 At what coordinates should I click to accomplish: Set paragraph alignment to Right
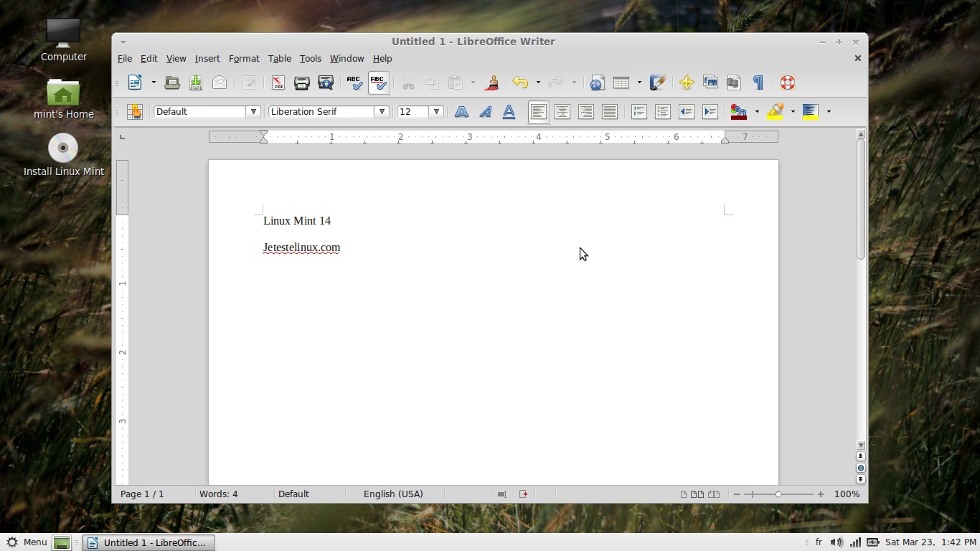586,111
